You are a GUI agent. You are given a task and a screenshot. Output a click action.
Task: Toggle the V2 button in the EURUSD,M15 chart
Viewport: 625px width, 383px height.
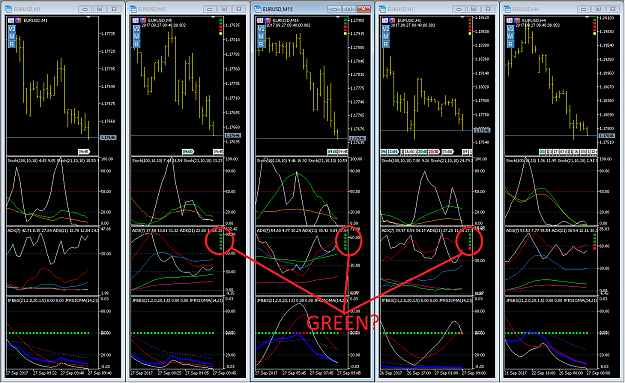coord(261,29)
